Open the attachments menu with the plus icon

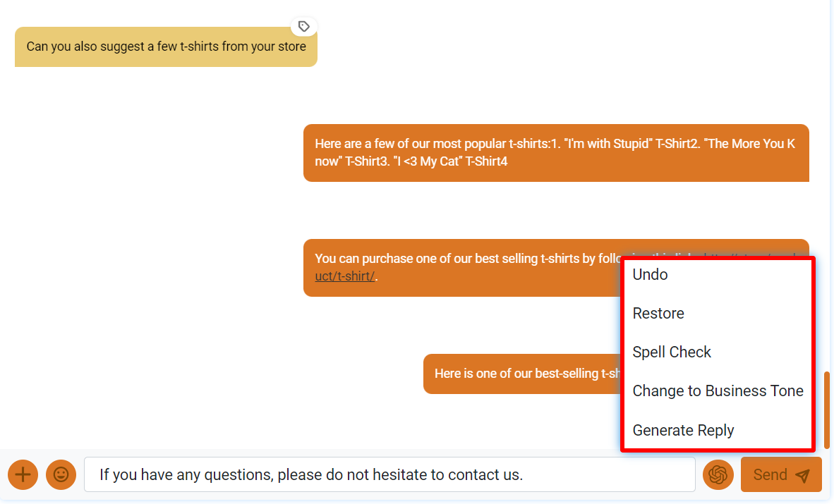[x=23, y=474]
